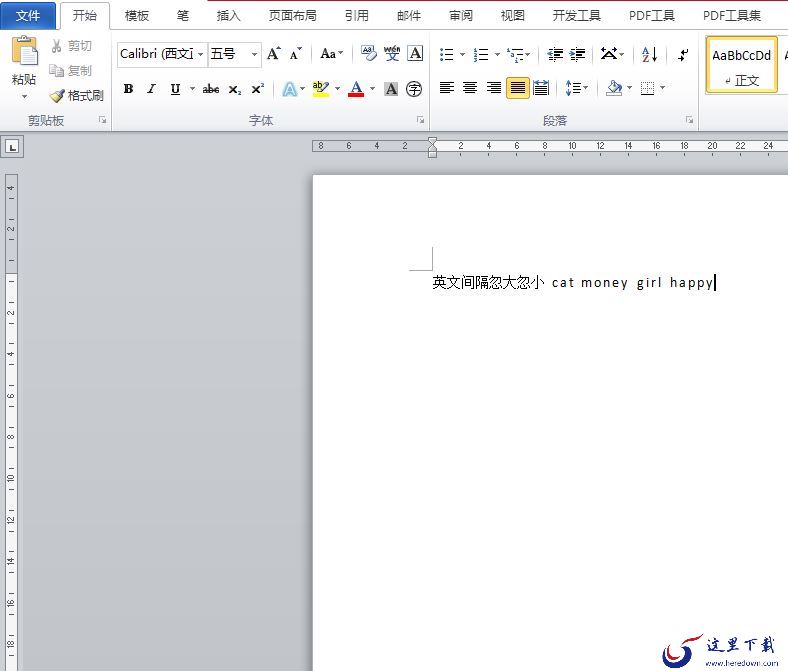788x671 pixels.
Task: Toggle Bold formatting
Action: pyautogui.click(x=128, y=89)
